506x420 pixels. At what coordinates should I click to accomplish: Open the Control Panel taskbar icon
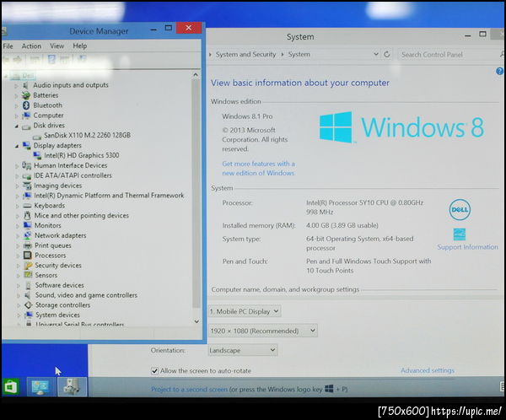coord(40,387)
